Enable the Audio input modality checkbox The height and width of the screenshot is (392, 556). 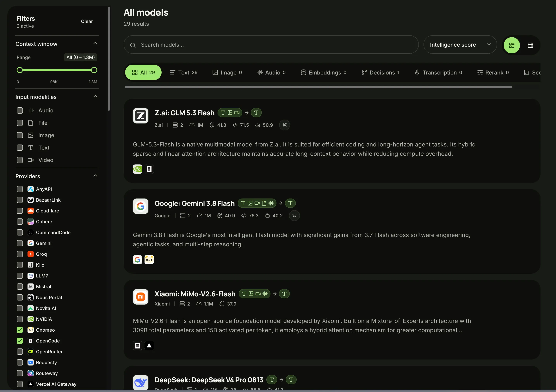(x=20, y=110)
